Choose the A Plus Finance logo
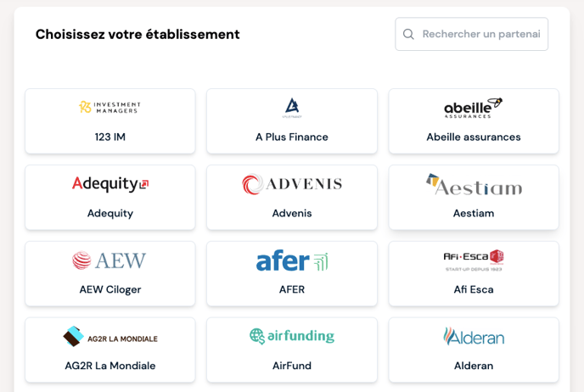 [x=292, y=108]
